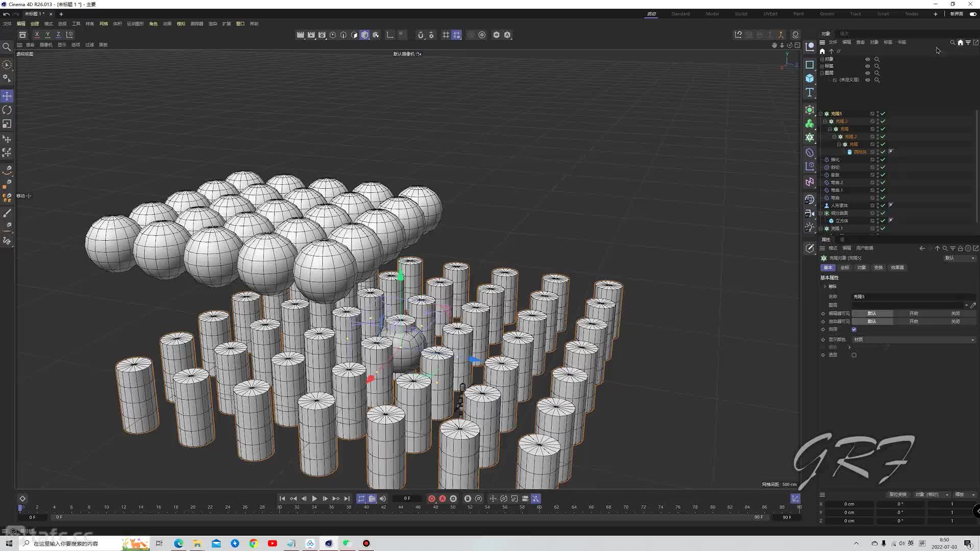The height and width of the screenshot is (551, 980).
Task: Open the MoGraph Cloner gear icon in palette
Action: click(810, 137)
